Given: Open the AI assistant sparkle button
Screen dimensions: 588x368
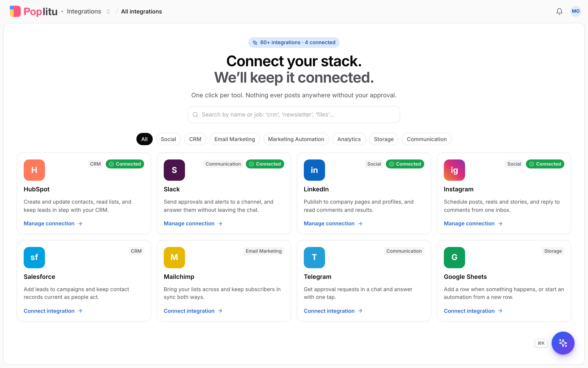Looking at the screenshot, I should (x=563, y=343).
